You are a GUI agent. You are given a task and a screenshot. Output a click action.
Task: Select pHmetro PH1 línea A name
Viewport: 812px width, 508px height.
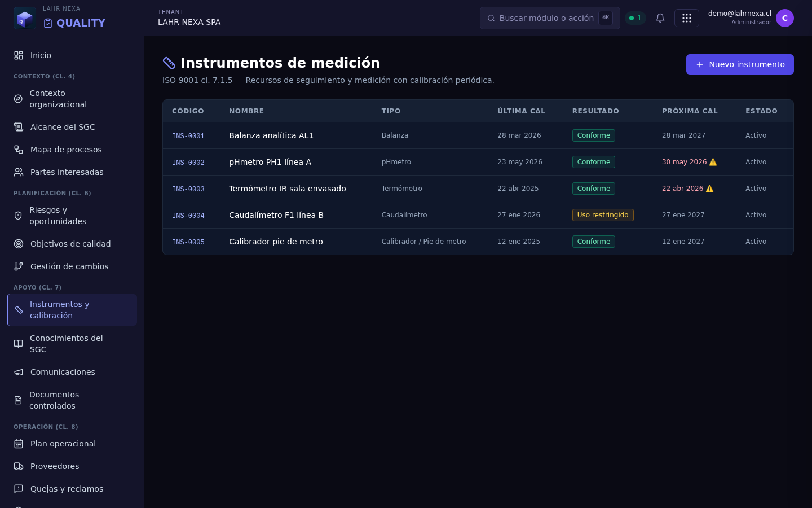pos(270,162)
